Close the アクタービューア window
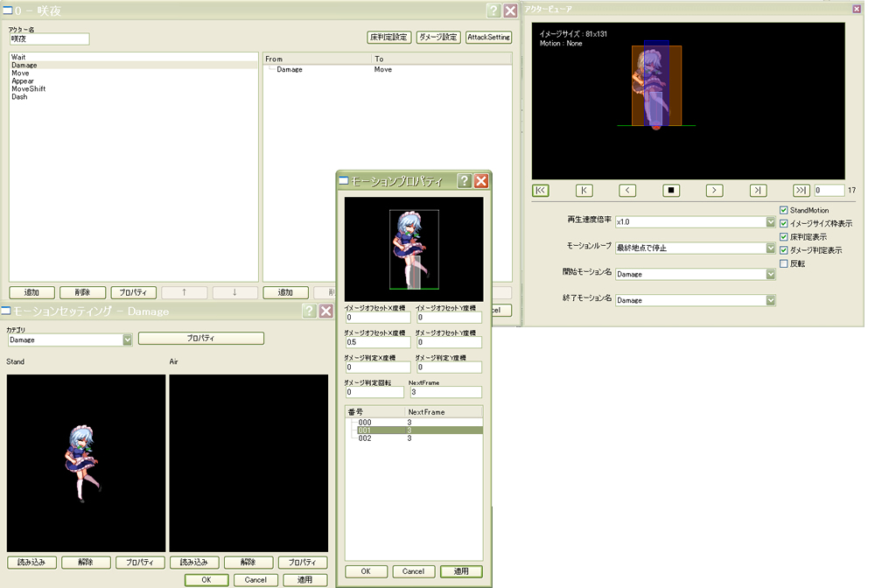The height and width of the screenshot is (588, 875). click(857, 9)
